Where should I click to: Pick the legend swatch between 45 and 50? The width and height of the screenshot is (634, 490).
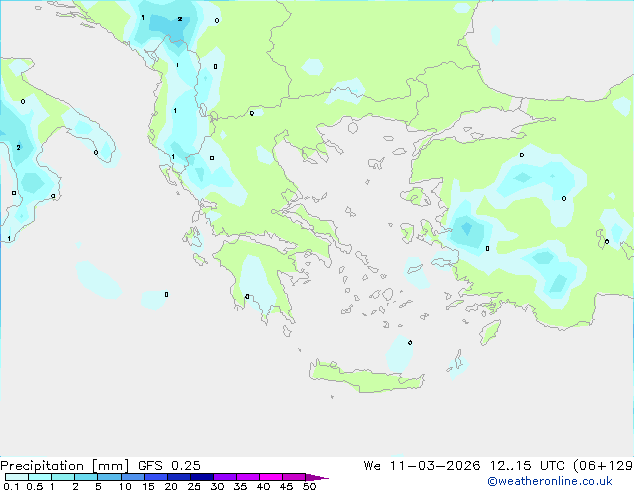294,477
